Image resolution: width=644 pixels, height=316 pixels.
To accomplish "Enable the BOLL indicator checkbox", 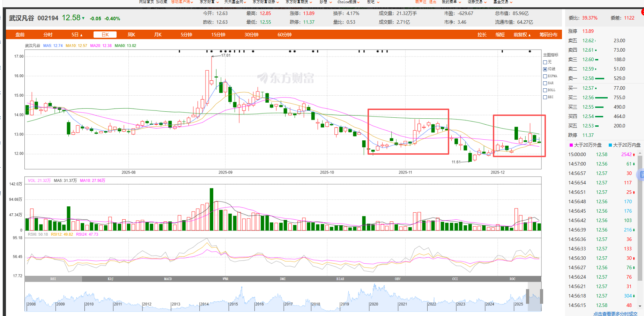I will click(545, 90).
